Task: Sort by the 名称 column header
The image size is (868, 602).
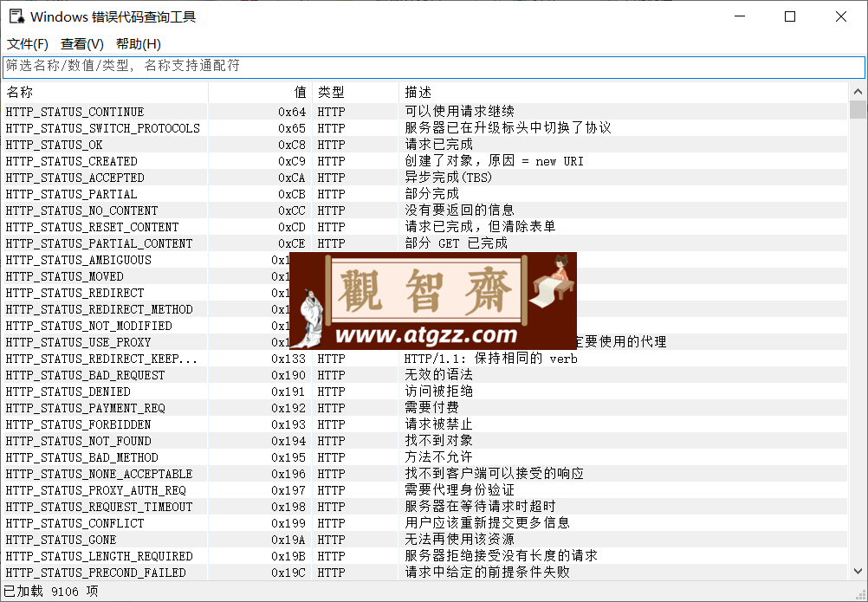Action: click(x=105, y=93)
